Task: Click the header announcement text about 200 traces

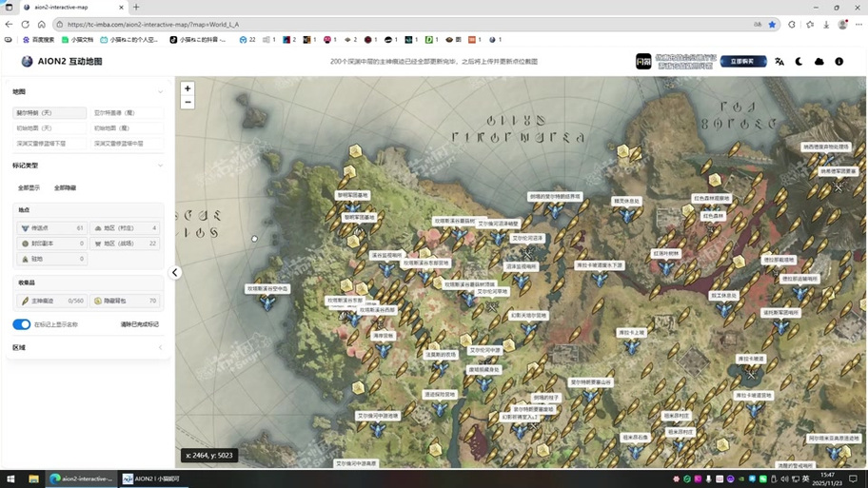Action: pos(433,62)
